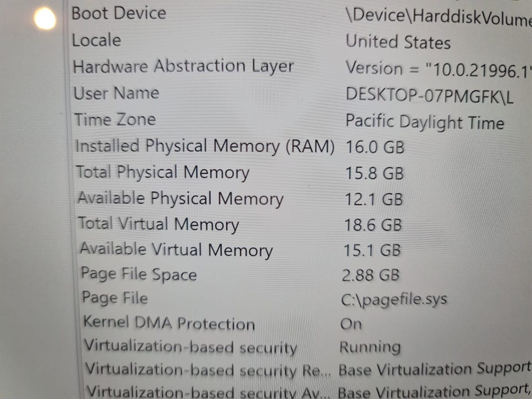This screenshot has height=399, width=532.
Task: Click the Pacific Daylight Time value
Action: (x=425, y=122)
